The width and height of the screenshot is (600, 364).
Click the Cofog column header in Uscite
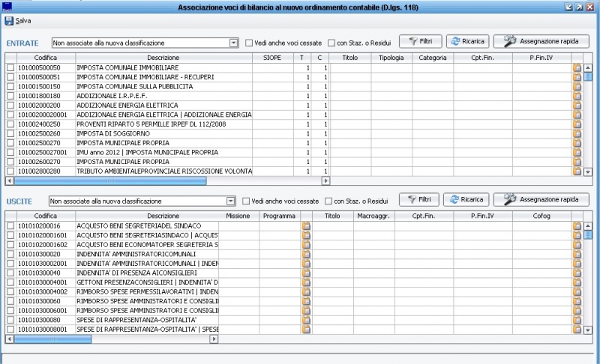(x=541, y=216)
